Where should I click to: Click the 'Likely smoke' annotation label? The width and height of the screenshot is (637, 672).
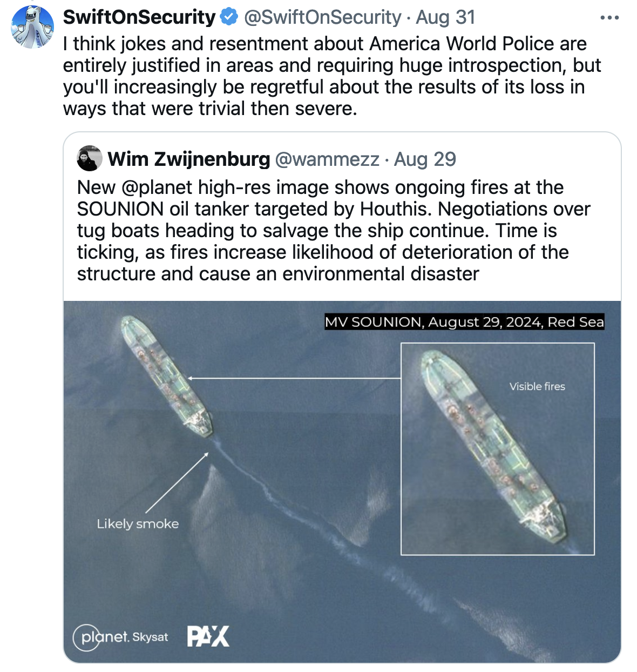138,523
